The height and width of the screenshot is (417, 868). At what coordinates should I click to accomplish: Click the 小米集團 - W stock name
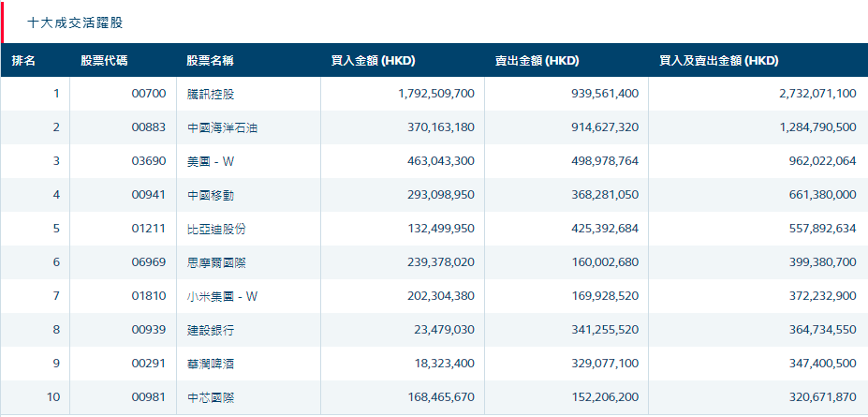pos(222,296)
